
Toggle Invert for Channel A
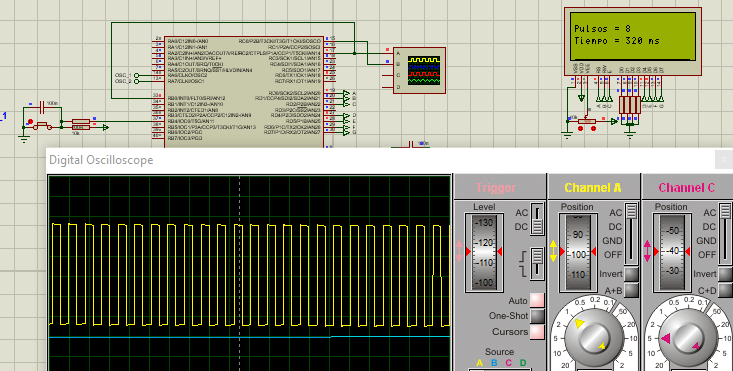point(632,274)
